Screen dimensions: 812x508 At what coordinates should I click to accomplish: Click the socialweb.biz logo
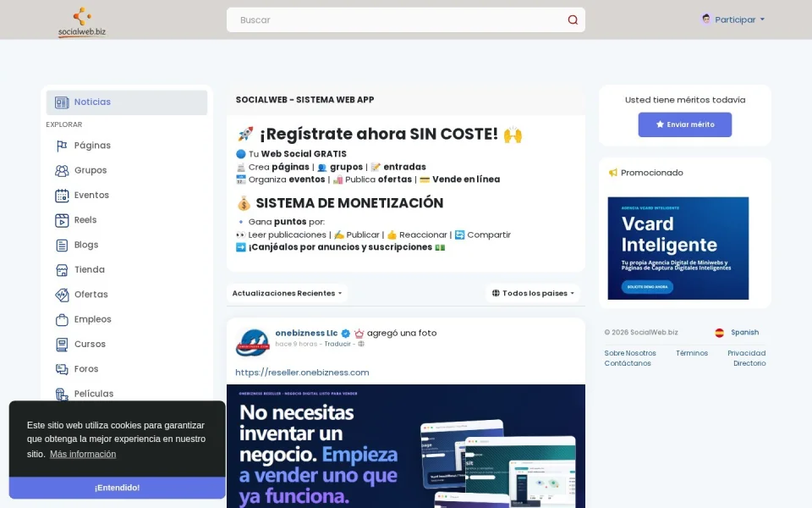[x=82, y=22]
